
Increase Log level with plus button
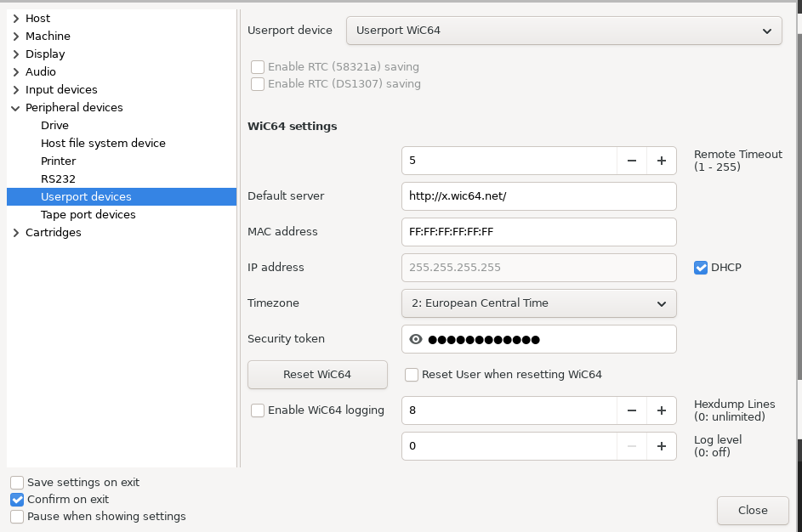click(662, 446)
